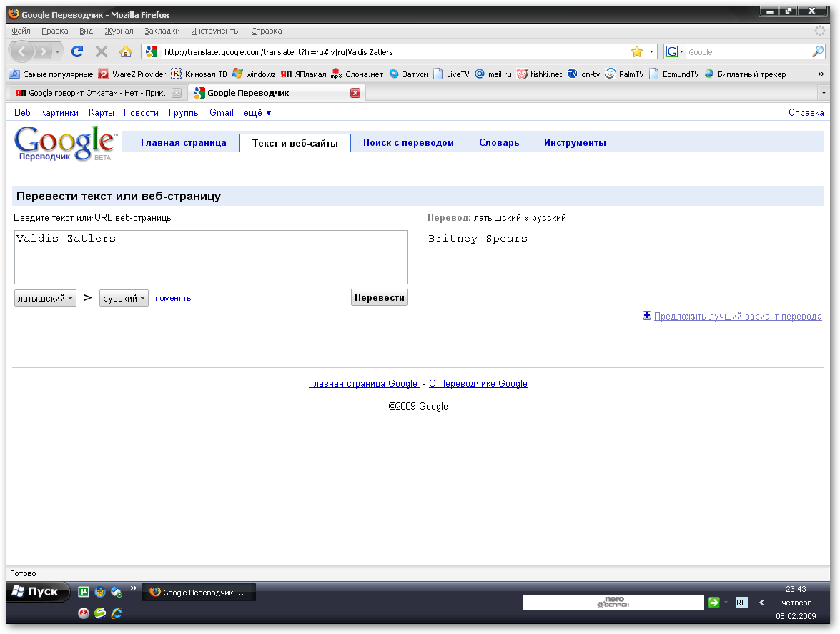This screenshot has width=840, height=634.
Task: Open the Инструменты translator tab
Action: click(575, 142)
